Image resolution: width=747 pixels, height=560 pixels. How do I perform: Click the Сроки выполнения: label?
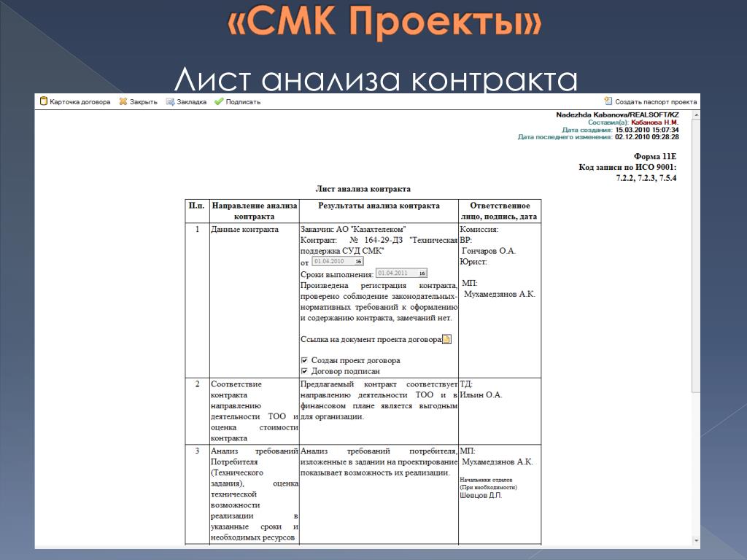click(337, 275)
